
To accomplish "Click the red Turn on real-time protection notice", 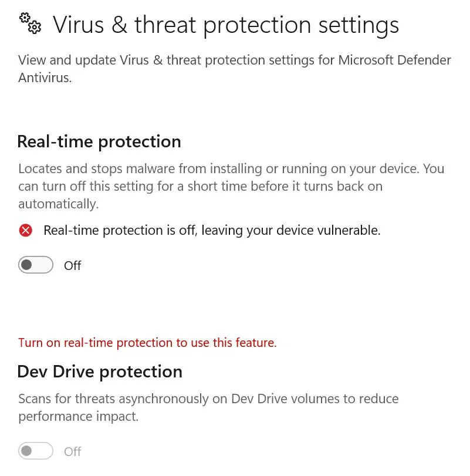I will point(147,342).
